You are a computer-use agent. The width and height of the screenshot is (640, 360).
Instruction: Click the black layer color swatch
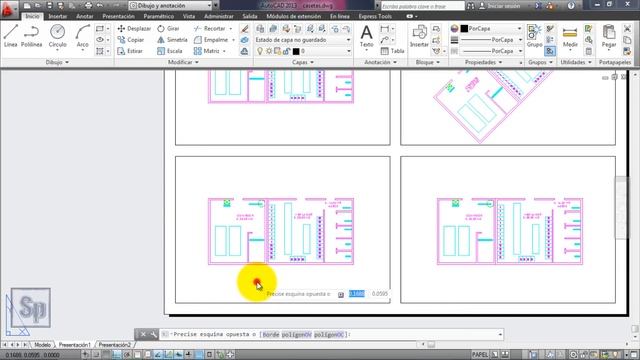coord(296,51)
